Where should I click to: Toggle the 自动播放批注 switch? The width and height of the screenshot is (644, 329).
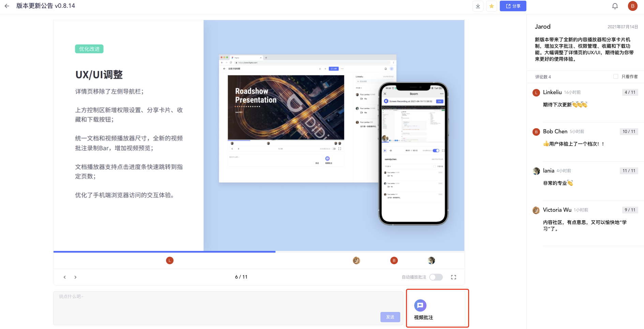coord(436,277)
